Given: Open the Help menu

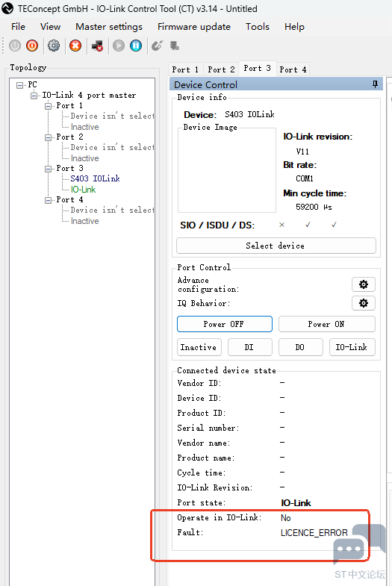Looking at the screenshot, I should coord(294,27).
